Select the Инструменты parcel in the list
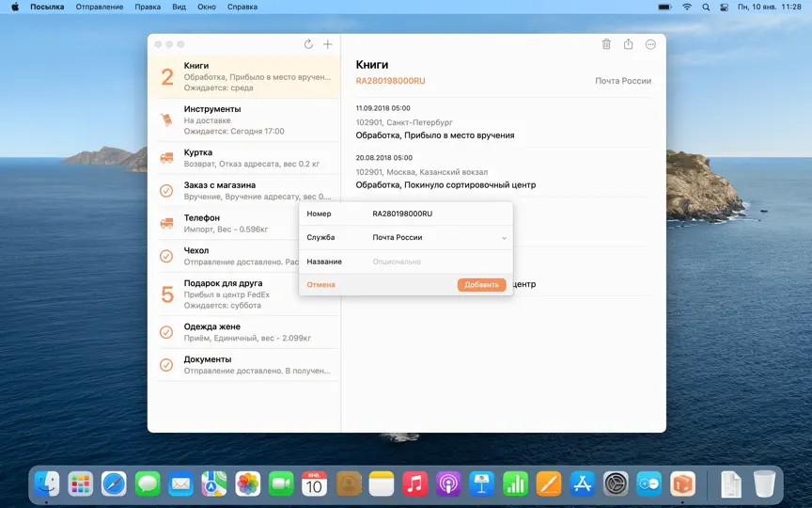 244,119
